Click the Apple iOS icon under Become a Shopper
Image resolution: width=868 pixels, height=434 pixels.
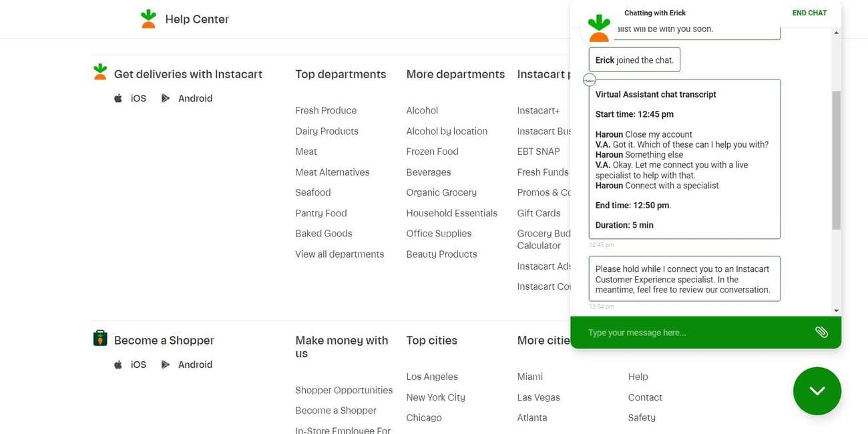[118, 365]
